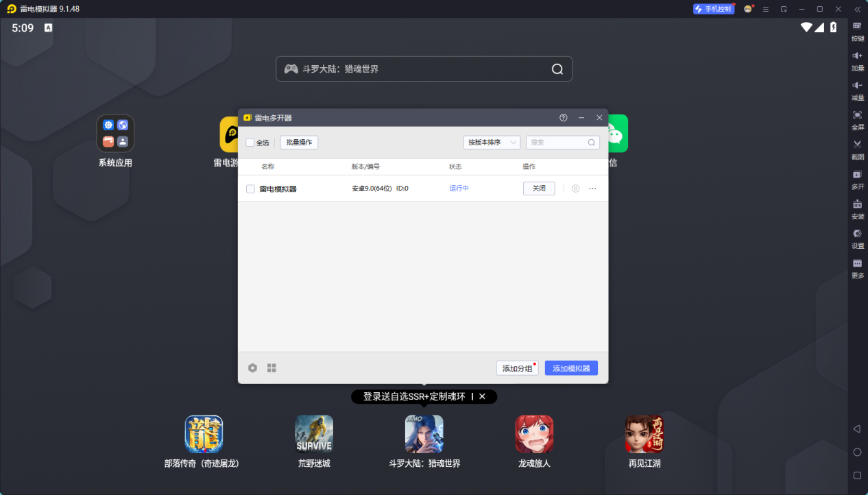Check the 全选 select-all checkbox
The height and width of the screenshot is (495, 868).
[250, 143]
